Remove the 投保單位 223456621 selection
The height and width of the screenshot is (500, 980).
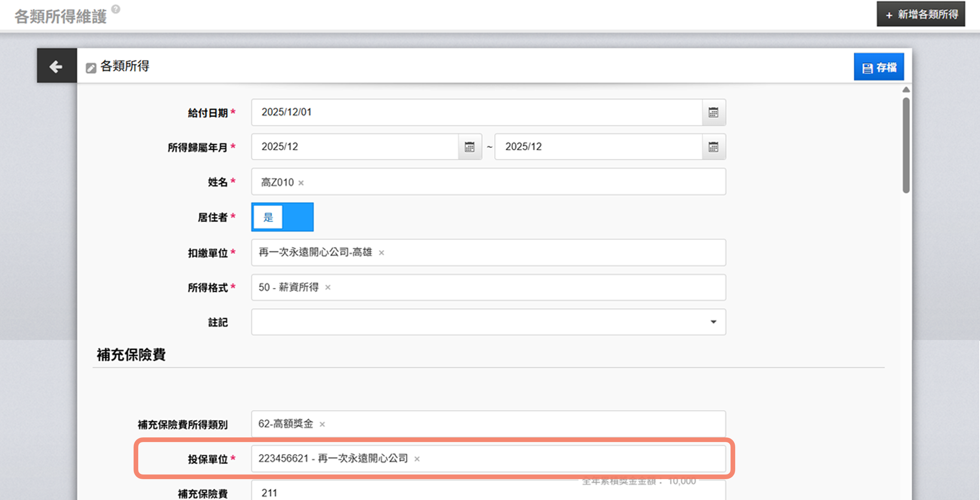point(417,459)
